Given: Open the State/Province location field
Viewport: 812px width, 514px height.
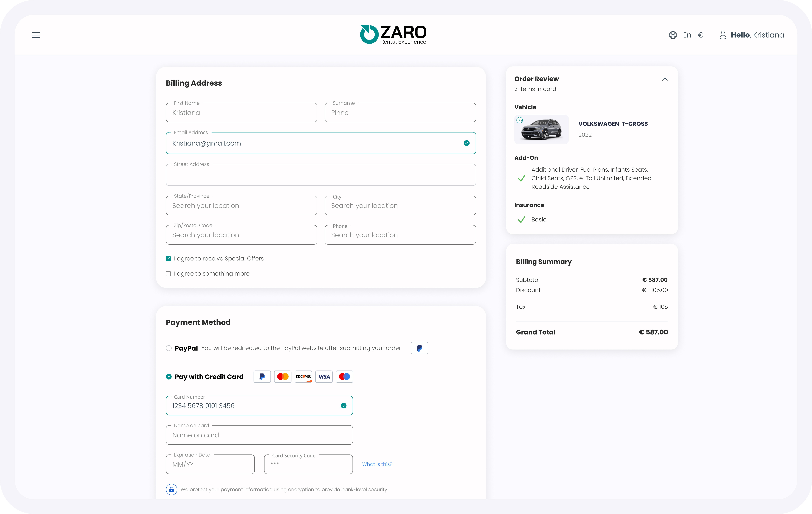Looking at the screenshot, I should (x=241, y=206).
